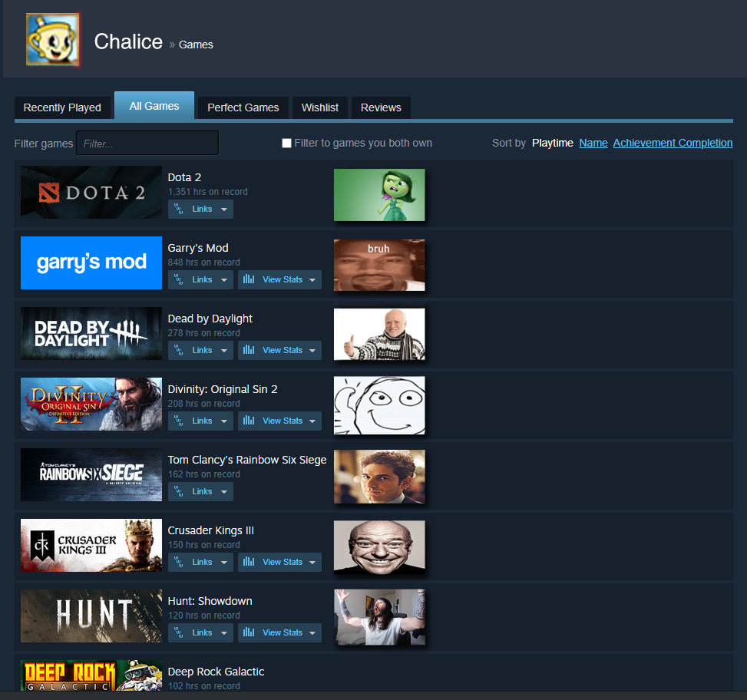This screenshot has height=700, width=747.
Task: Open the Divinity: Original Sin 2 title link
Action: 223,389
